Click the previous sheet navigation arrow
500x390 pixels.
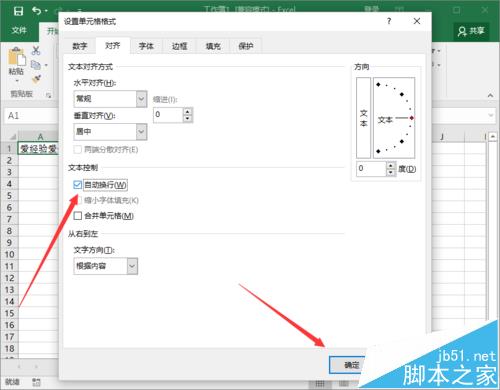[19, 367]
